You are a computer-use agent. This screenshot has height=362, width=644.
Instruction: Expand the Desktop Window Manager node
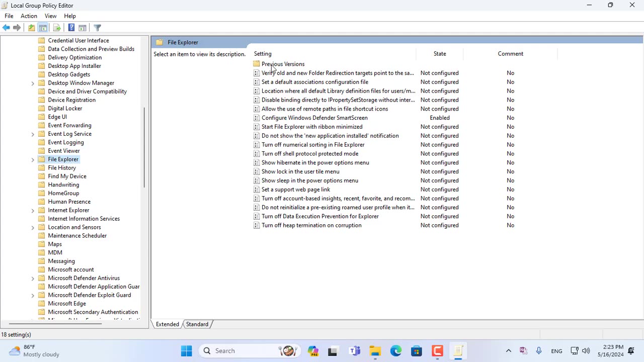pos(33,83)
